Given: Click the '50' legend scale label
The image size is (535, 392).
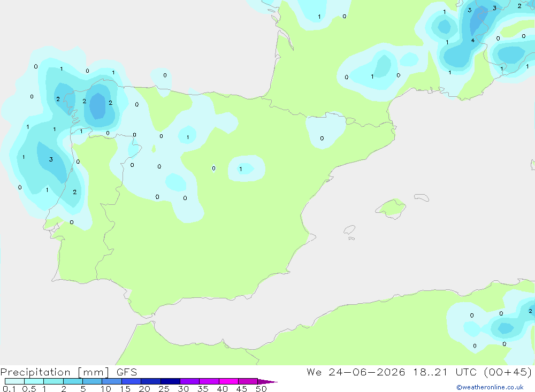Looking at the screenshot, I should click(261, 389).
